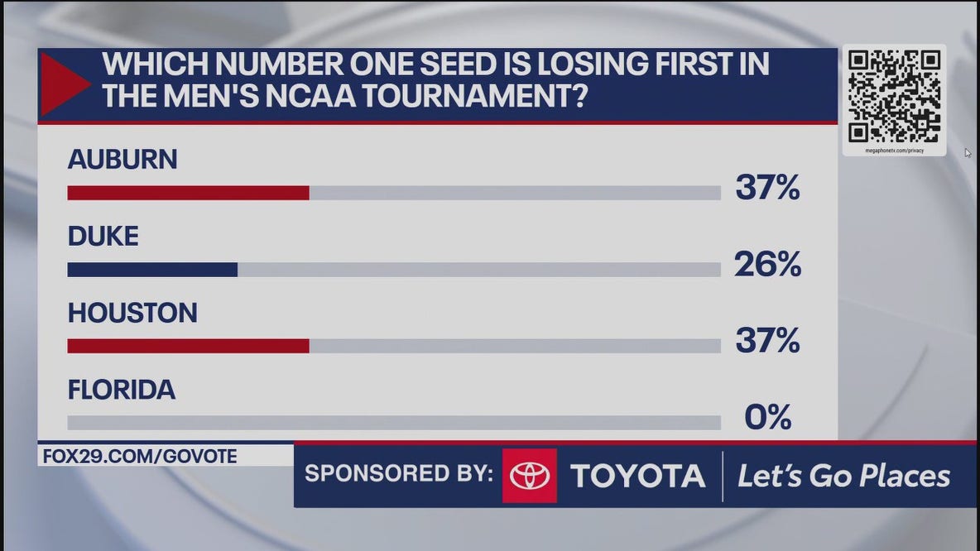
Task: Click Auburn's 37% result value
Action: pos(767,189)
